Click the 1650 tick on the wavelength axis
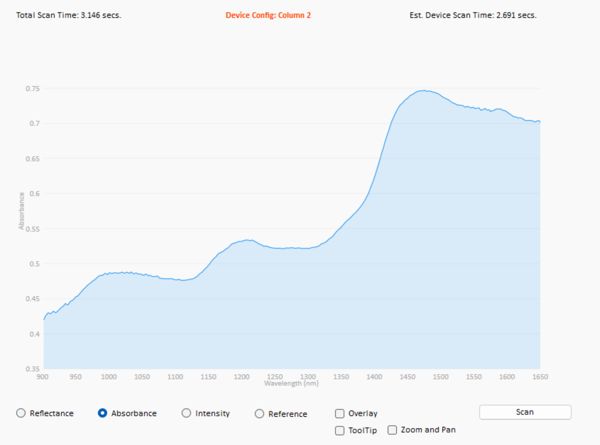This screenshot has width=600, height=445. point(540,377)
